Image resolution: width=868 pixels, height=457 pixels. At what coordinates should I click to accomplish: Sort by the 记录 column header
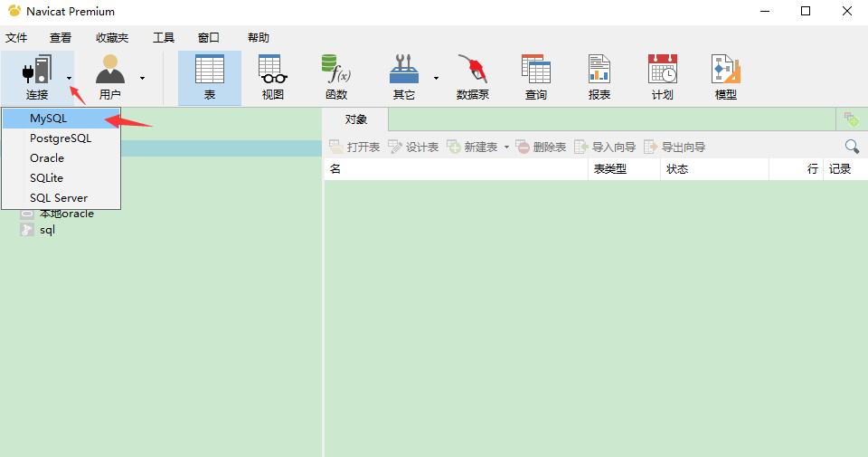[845, 169]
